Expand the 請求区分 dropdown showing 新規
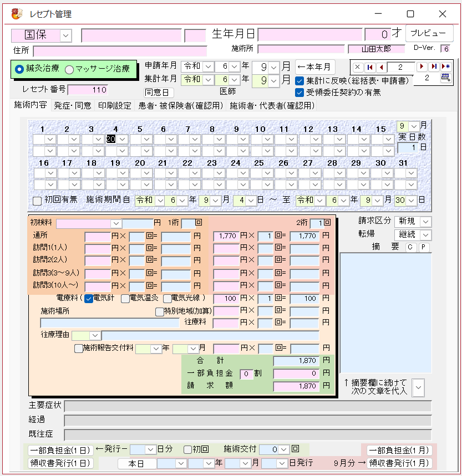 (x=425, y=222)
